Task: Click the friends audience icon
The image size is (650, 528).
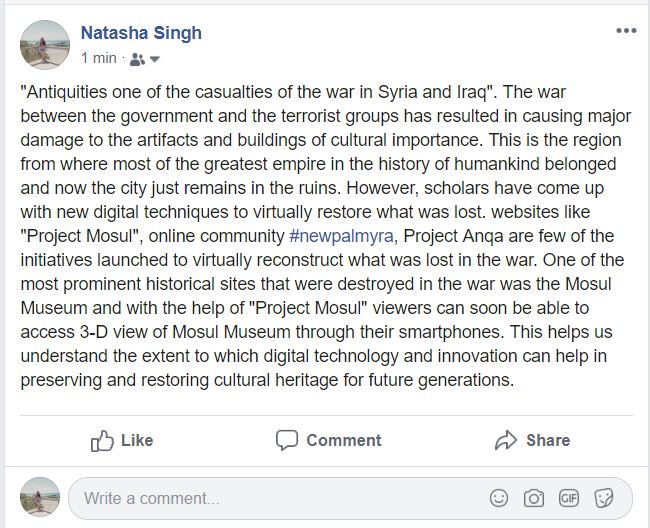Action: click(137, 58)
